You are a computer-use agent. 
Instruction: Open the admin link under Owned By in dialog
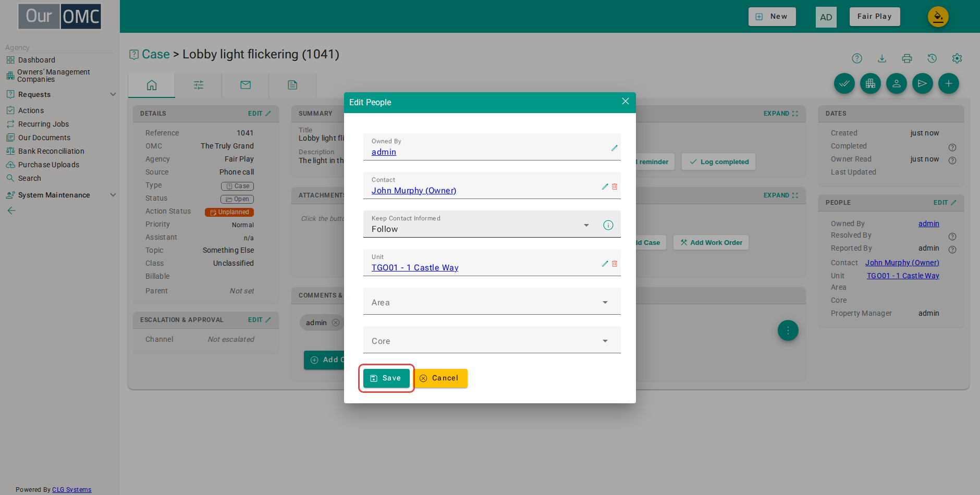coord(384,152)
